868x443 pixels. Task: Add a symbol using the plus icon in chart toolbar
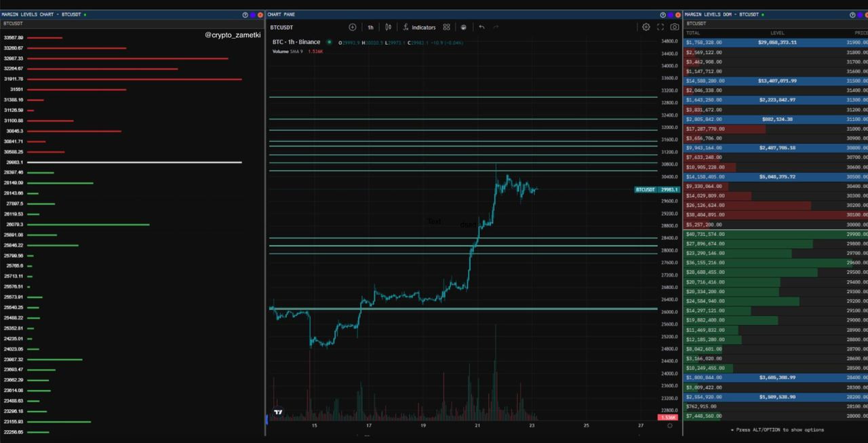tap(353, 27)
